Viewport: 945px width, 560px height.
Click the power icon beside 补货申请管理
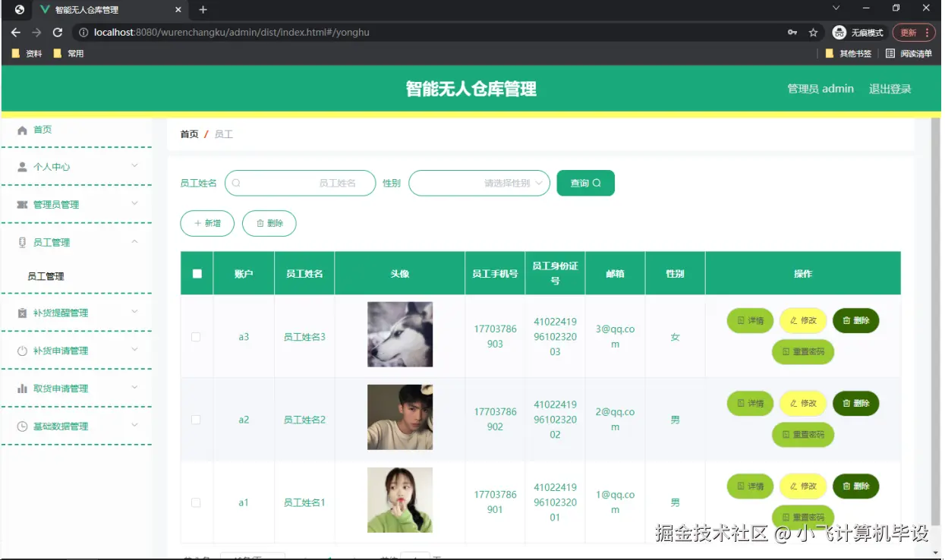click(22, 351)
